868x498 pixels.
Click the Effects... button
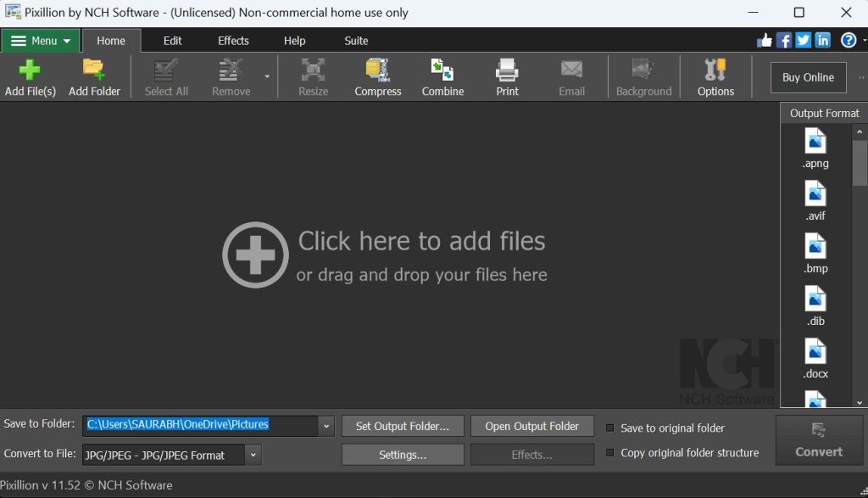(532, 455)
